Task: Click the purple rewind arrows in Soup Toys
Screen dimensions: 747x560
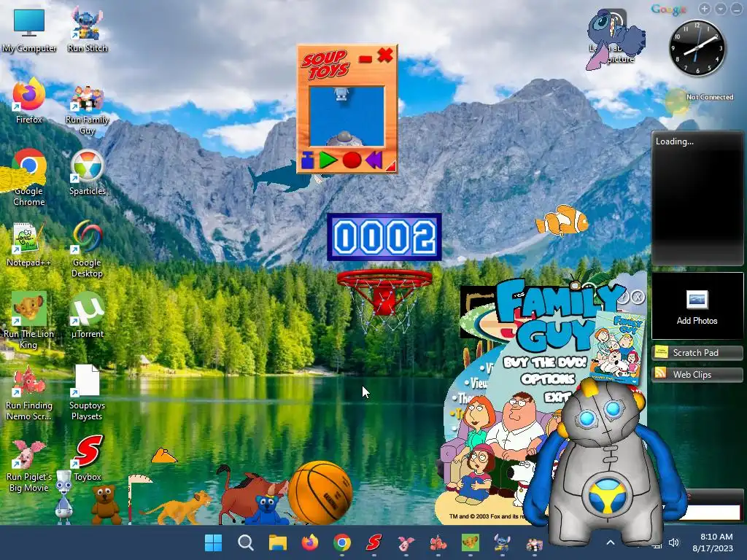Action: coord(374,160)
